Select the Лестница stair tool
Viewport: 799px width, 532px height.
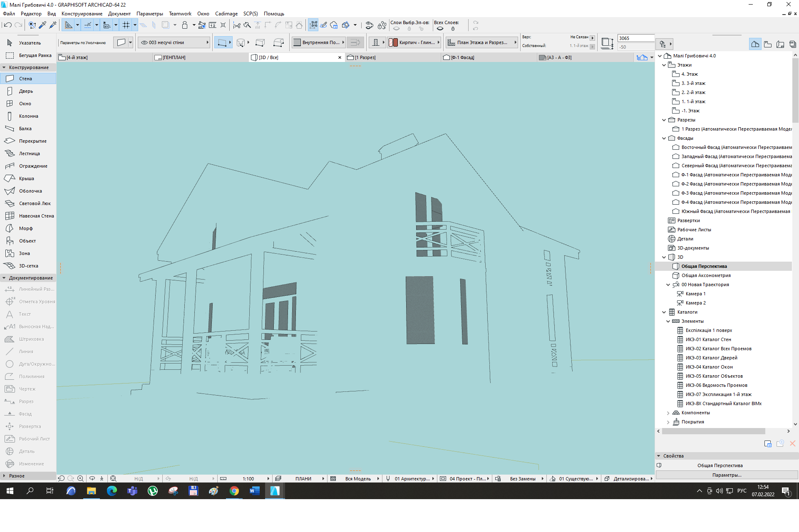point(28,153)
